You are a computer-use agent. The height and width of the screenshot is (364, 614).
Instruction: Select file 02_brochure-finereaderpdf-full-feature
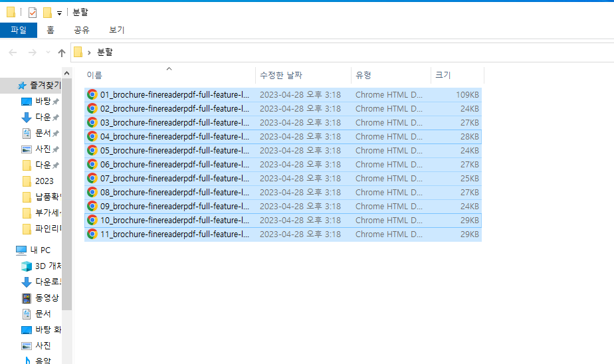coord(283,109)
